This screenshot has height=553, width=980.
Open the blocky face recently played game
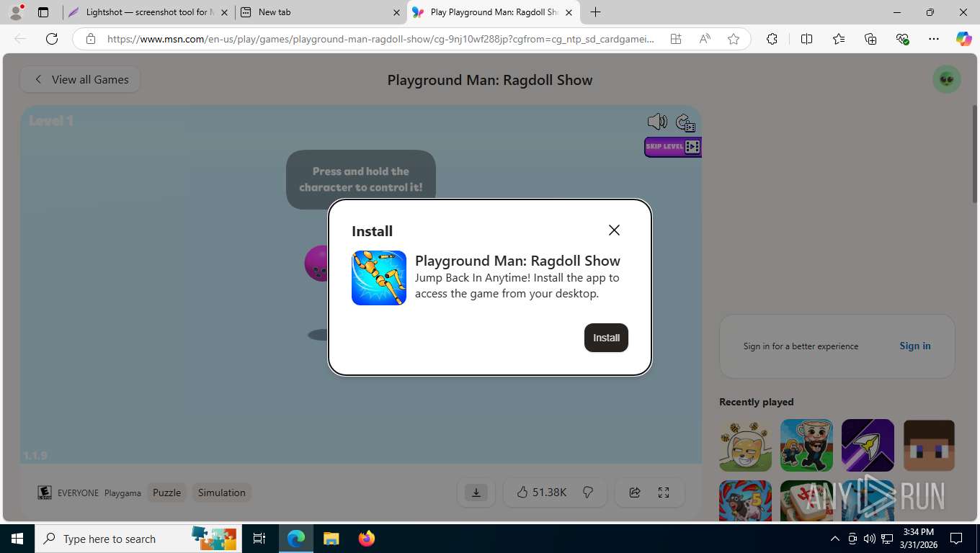pyautogui.click(x=929, y=446)
